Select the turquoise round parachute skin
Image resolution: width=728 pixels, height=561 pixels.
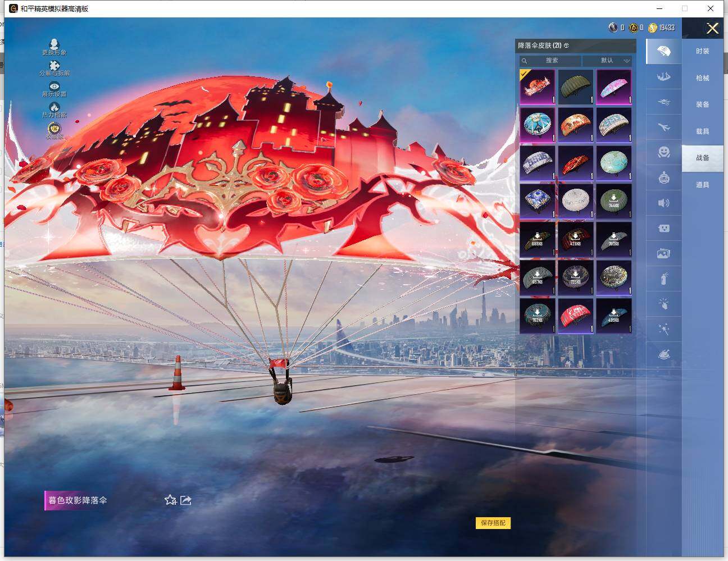point(614,163)
